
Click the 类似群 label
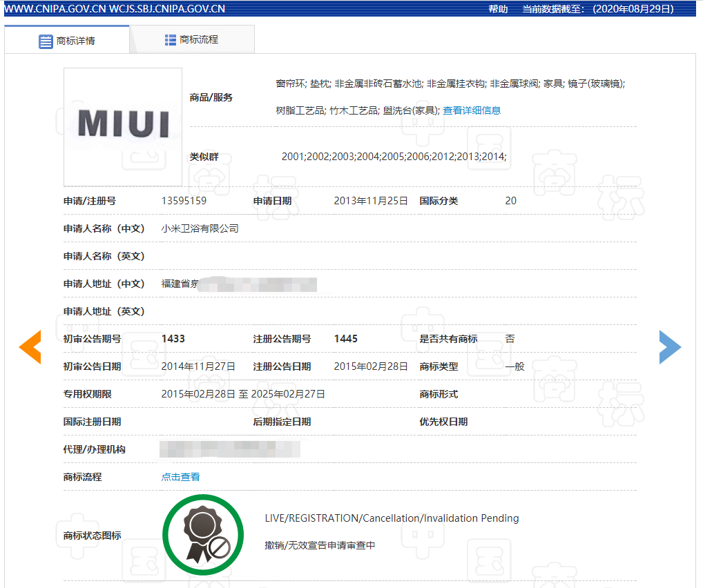tap(204, 157)
